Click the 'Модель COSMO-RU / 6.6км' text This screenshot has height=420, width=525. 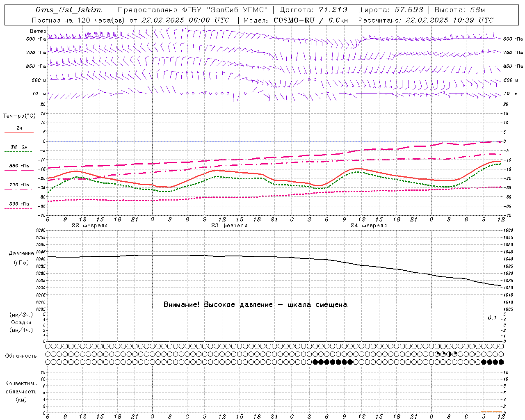(x=295, y=20)
